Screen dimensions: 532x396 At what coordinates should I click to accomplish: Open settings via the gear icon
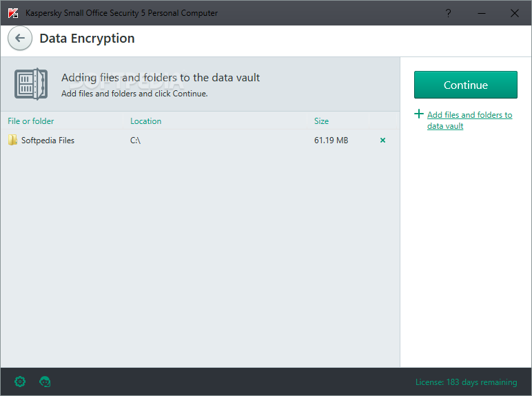click(x=20, y=382)
